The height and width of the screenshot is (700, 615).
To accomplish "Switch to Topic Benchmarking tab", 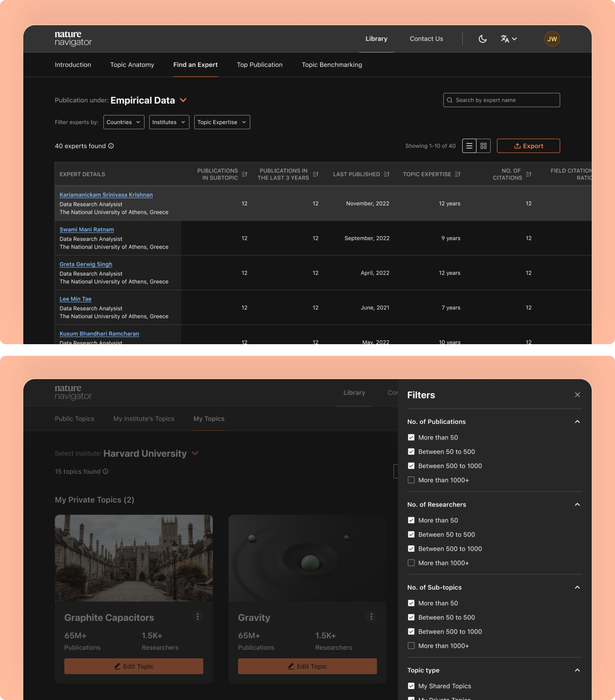I will click(332, 65).
